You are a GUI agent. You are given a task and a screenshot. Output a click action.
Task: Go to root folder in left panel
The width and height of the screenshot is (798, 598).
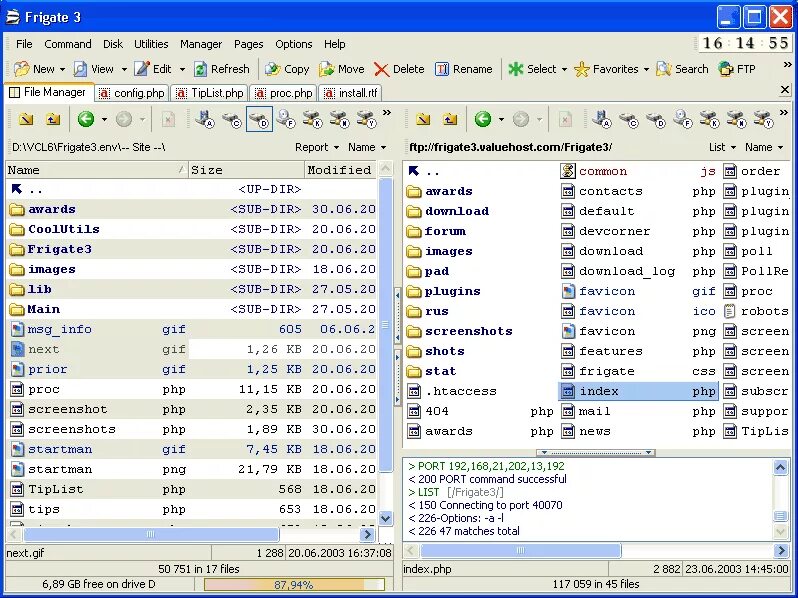tap(26, 119)
